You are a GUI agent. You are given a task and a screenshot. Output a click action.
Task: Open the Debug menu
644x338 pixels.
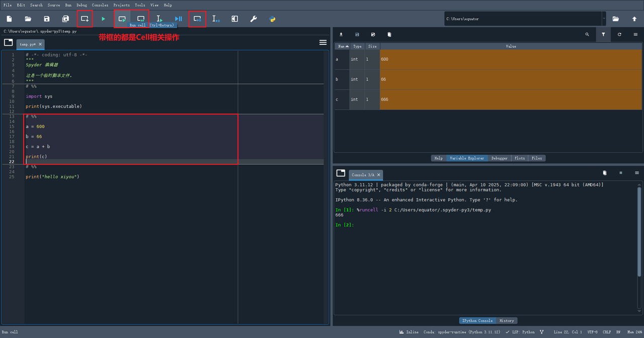point(82,5)
